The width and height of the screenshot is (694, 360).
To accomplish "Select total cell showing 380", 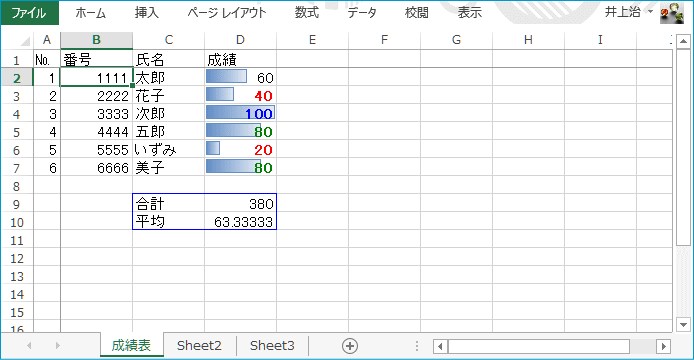I will point(240,204).
